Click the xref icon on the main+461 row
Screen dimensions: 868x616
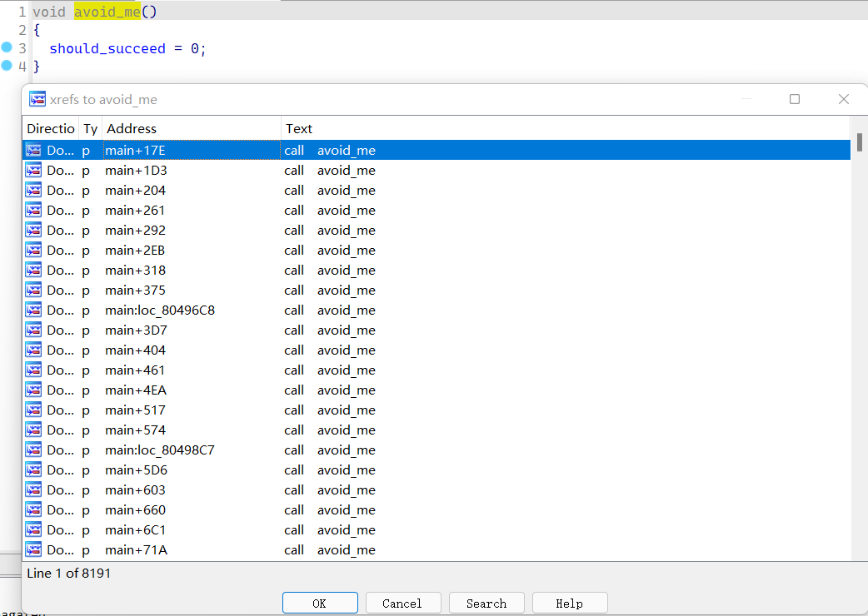coord(34,370)
